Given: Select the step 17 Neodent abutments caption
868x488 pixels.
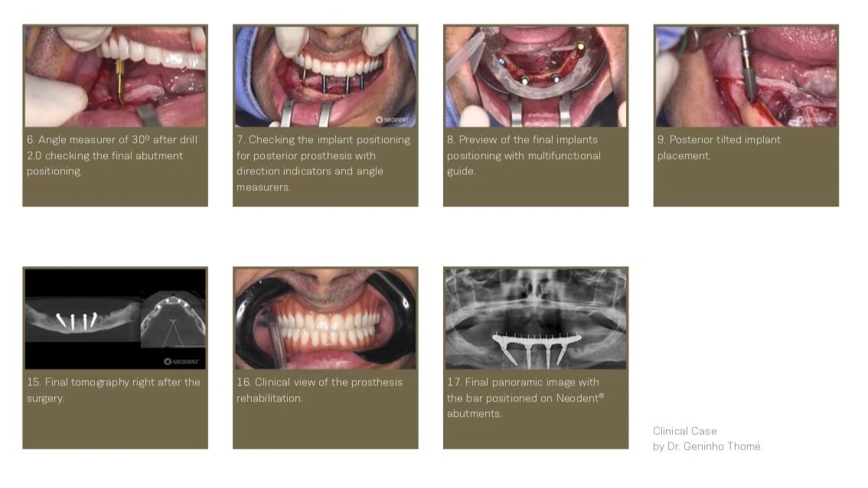Looking at the screenshot, I should pos(525,398).
